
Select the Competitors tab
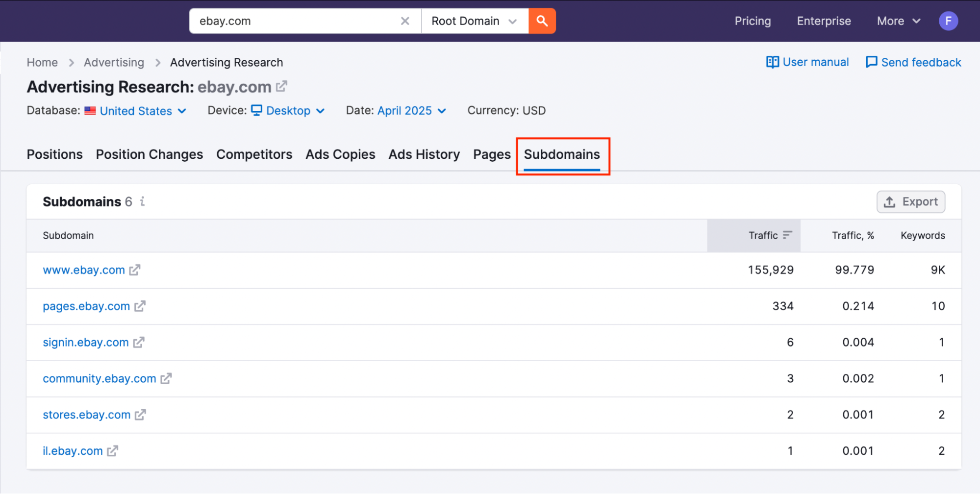[x=254, y=154]
